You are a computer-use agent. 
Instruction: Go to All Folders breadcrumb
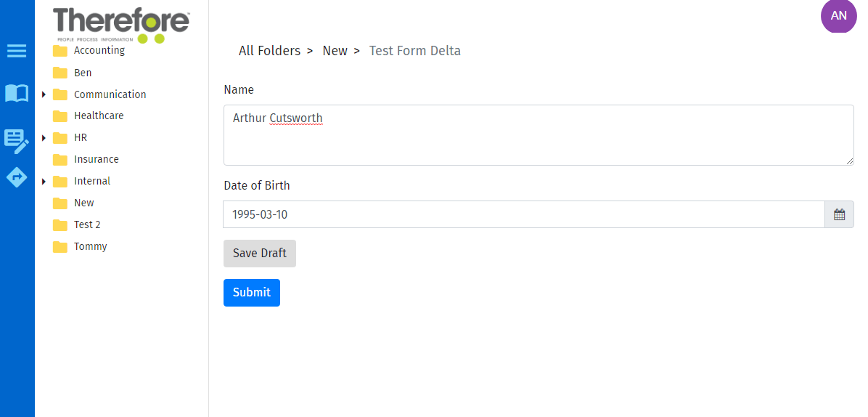point(269,51)
